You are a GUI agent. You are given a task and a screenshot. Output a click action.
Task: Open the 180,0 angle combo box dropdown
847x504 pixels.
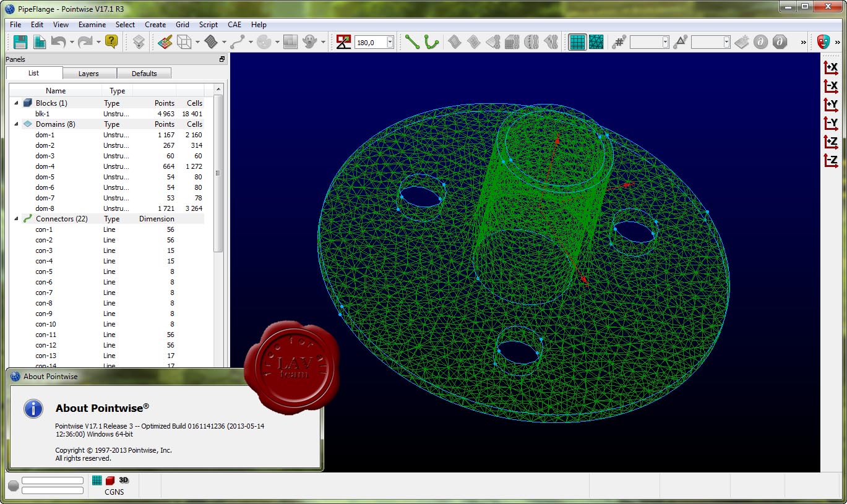click(x=390, y=42)
